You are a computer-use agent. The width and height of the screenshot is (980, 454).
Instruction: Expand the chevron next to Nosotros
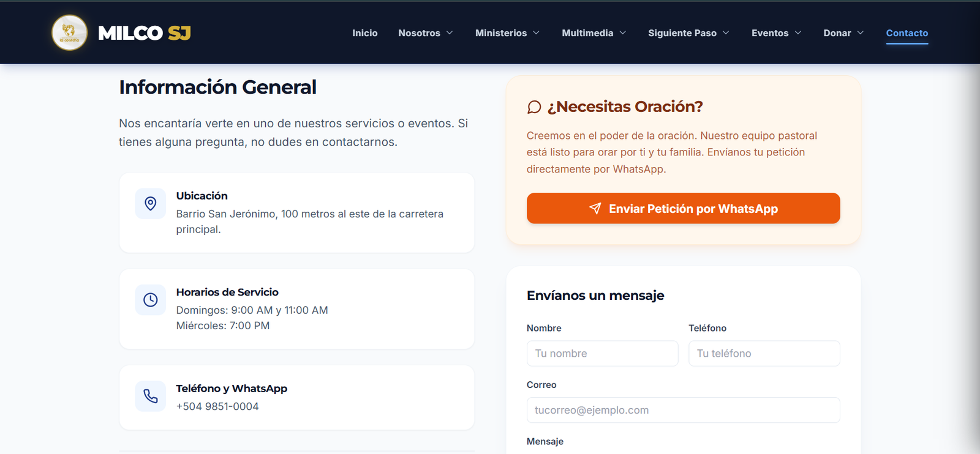[x=450, y=33]
